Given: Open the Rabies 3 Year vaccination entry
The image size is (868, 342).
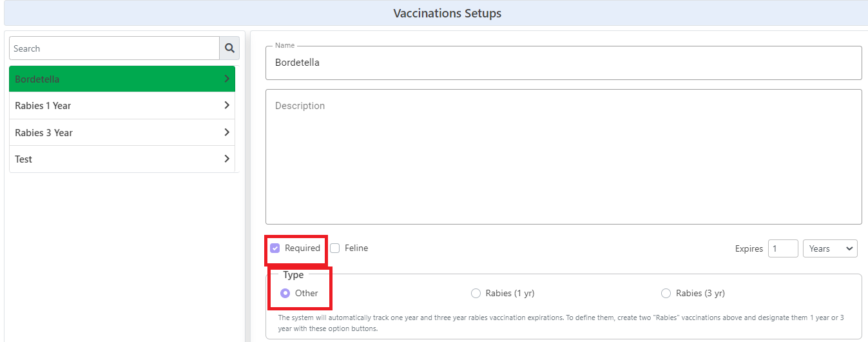Looking at the screenshot, I should (x=122, y=132).
